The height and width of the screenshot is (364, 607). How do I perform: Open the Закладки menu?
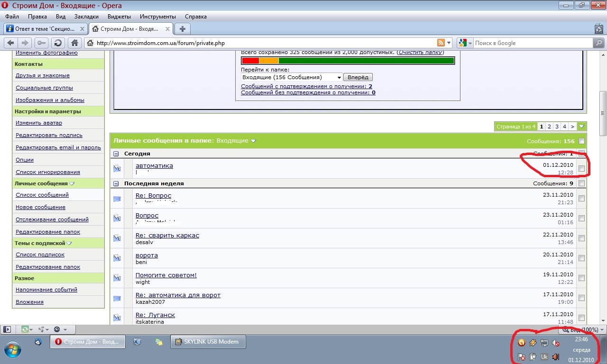point(86,16)
